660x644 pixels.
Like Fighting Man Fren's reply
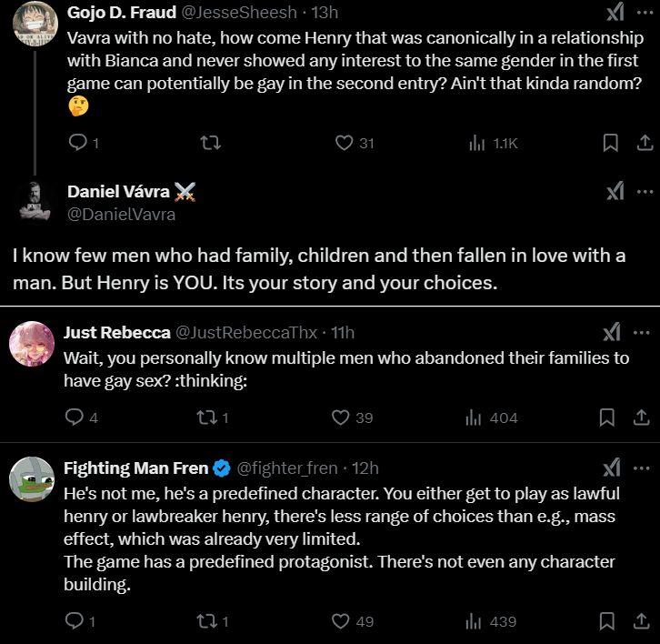point(340,621)
